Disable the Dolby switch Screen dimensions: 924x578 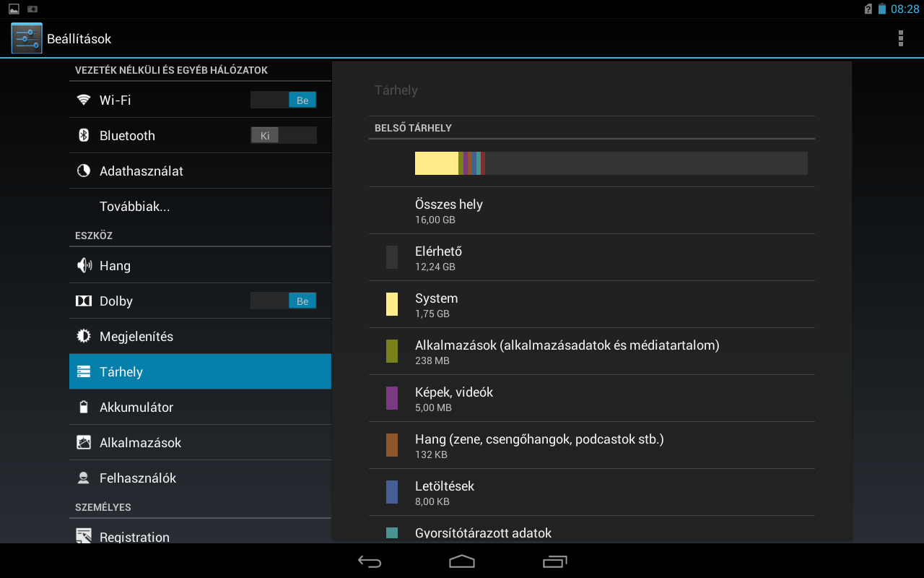283,301
